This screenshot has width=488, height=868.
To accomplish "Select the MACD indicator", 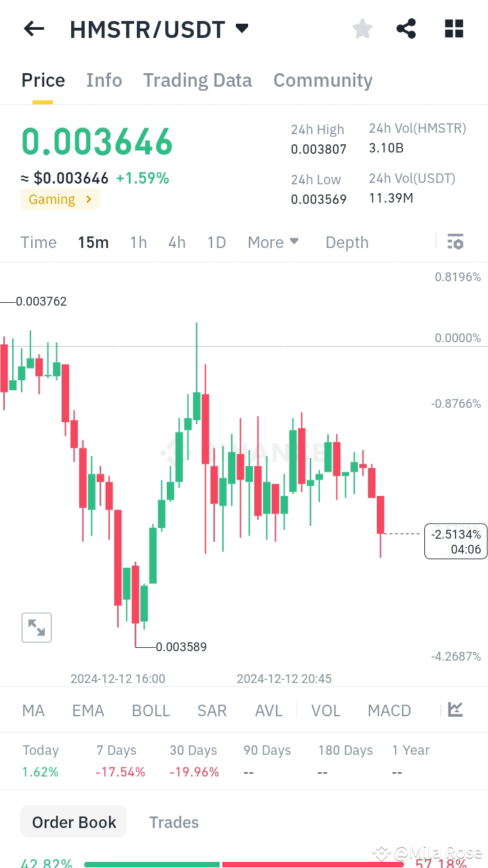I will pos(389,710).
